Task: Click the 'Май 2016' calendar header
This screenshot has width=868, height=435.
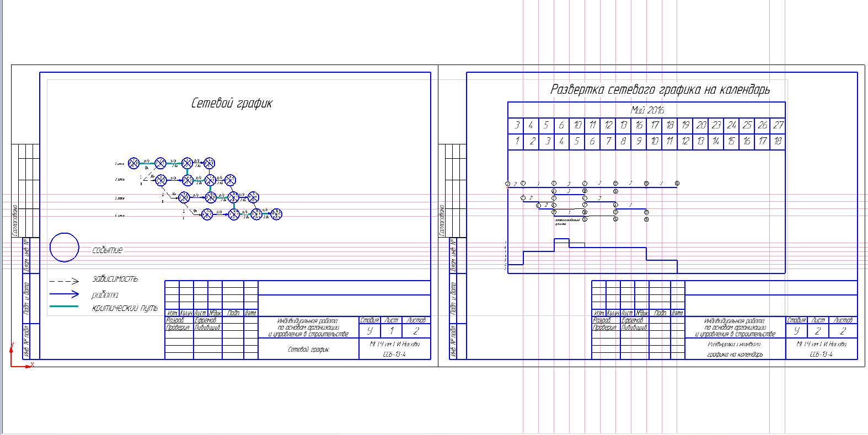Action: [647, 110]
